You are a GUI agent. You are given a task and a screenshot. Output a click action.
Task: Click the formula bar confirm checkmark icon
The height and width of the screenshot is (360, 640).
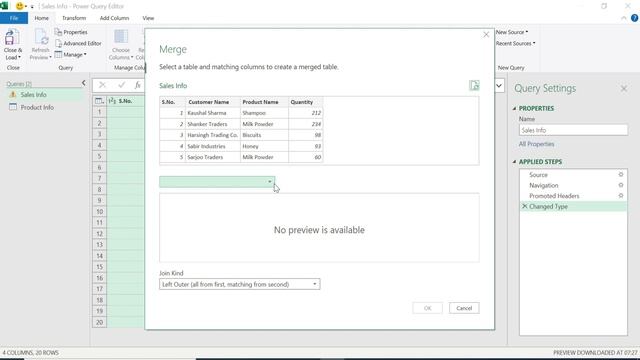(121, 85)
